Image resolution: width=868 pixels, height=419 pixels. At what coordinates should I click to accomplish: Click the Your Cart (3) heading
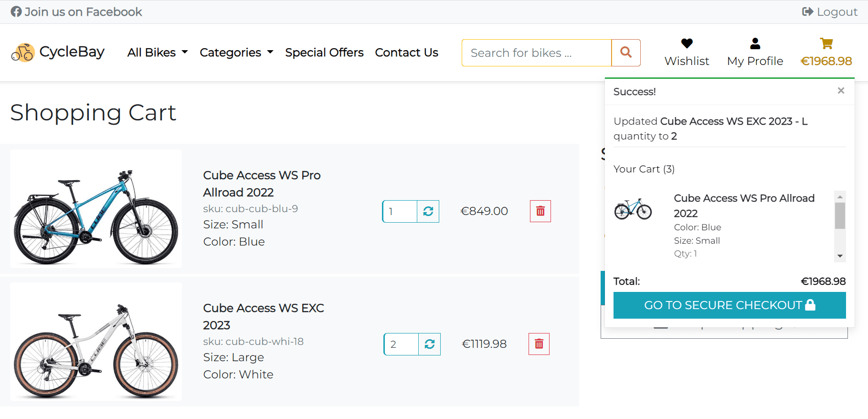pyautogui.click(x=644, y=169)
